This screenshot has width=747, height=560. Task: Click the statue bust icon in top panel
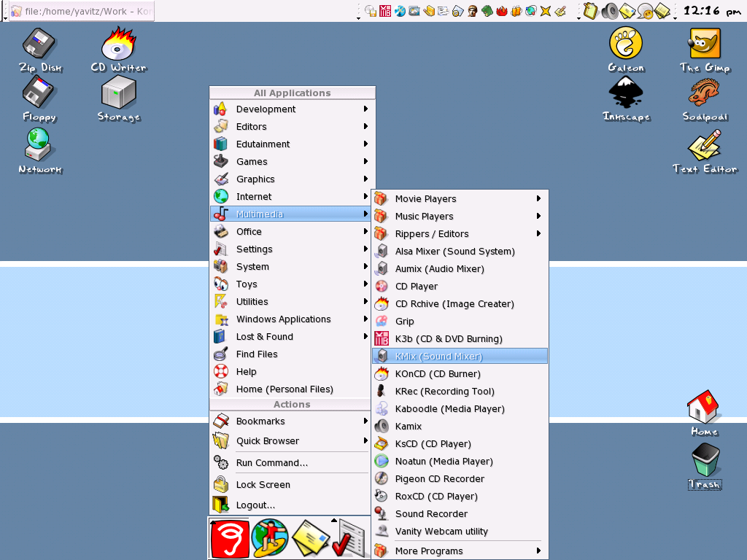click(472, 10)
